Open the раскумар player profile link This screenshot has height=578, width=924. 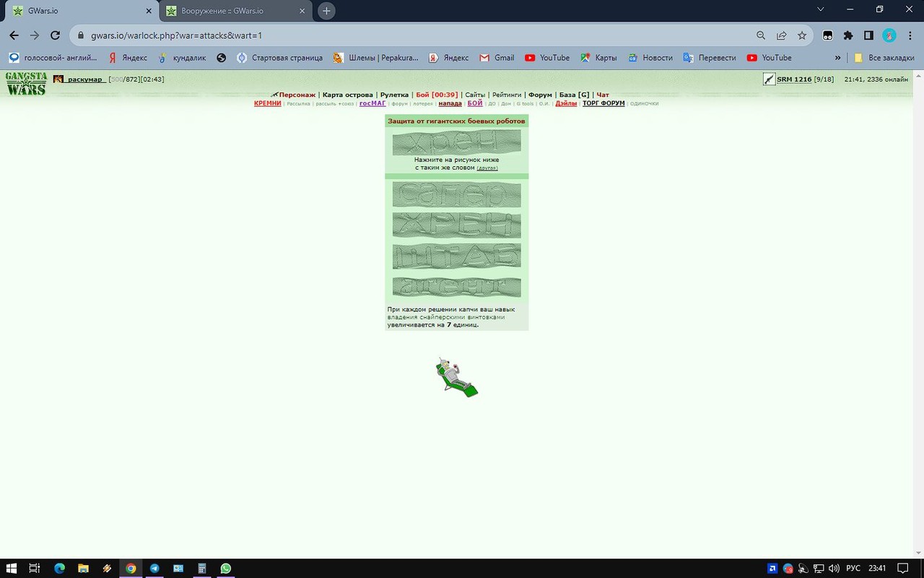click(85, 79)
